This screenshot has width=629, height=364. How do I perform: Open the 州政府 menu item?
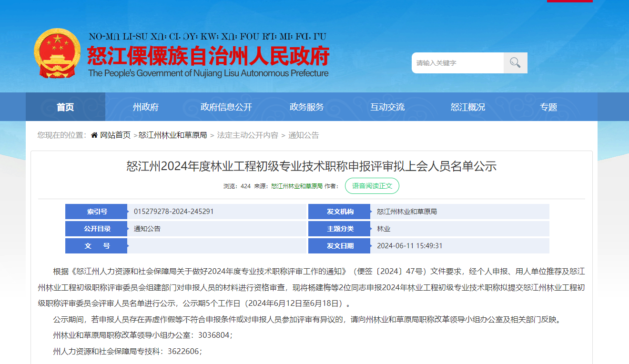[x=145, y=107]
